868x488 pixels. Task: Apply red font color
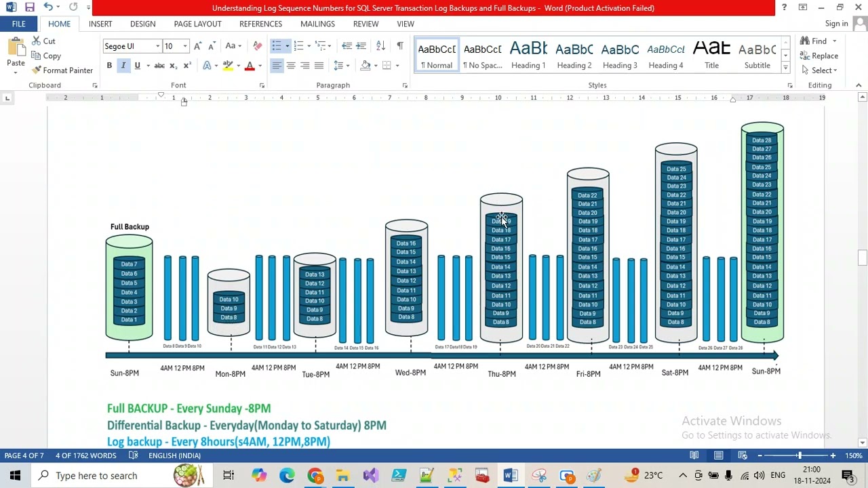250,66
